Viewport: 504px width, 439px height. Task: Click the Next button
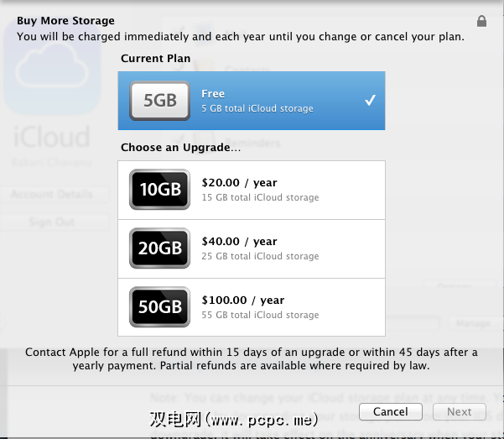[x=459, y=412]
